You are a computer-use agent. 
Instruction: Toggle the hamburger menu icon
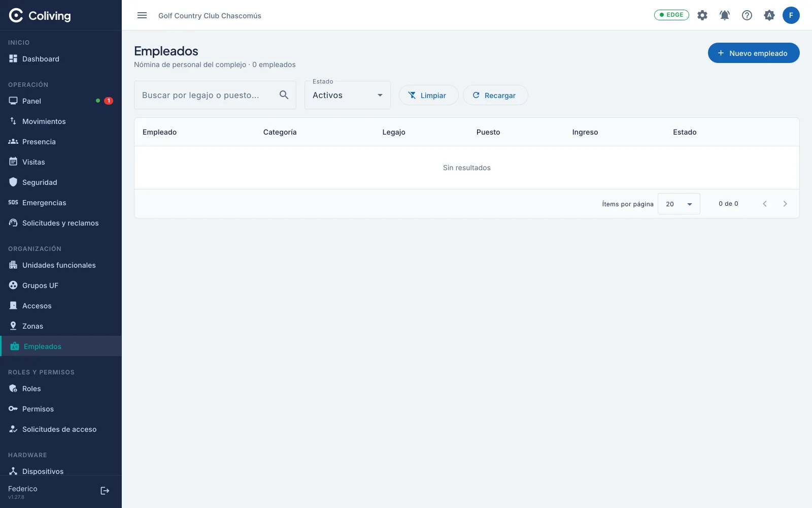pyautogui.click(x=142, y=15)
